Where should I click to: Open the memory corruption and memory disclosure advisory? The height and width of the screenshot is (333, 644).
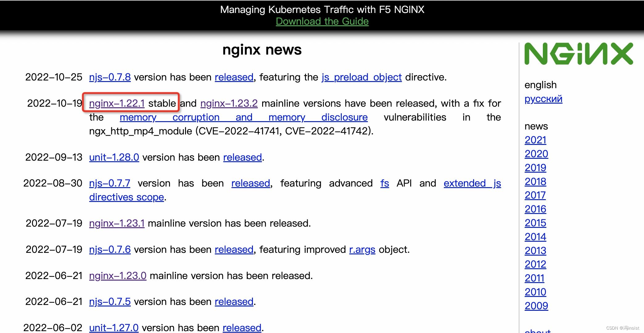click(x=243, y=117)
